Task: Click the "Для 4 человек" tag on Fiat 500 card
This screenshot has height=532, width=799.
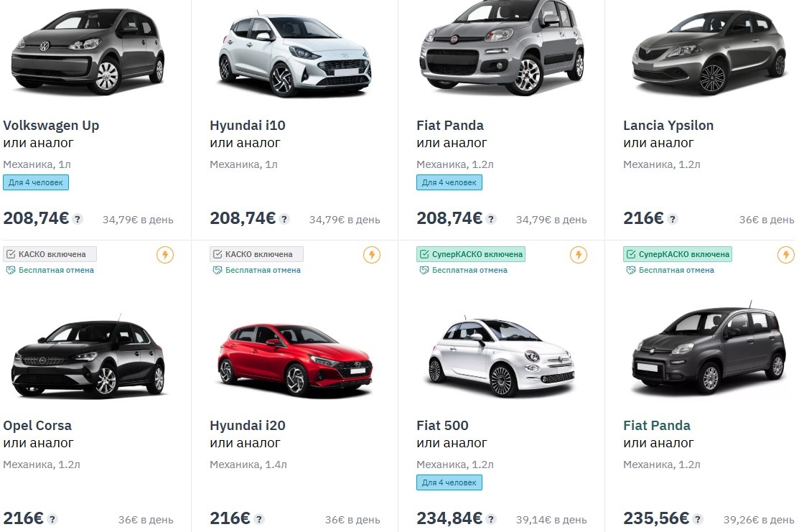Action: 447,482
